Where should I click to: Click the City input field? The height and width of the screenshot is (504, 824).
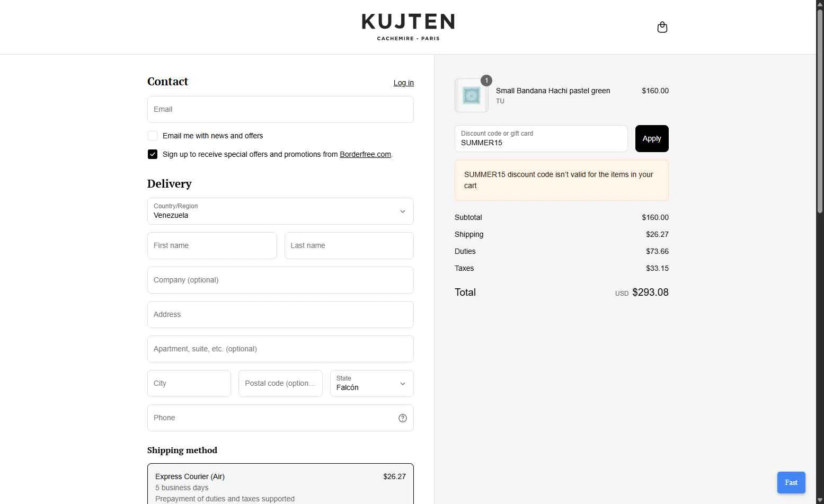[189, 383]
